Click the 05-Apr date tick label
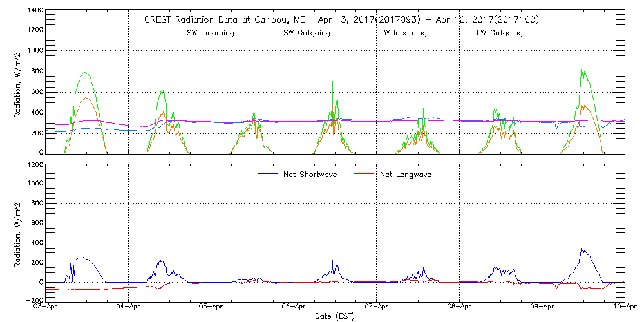Screen dimensions: 644x322 pos(211,308)
